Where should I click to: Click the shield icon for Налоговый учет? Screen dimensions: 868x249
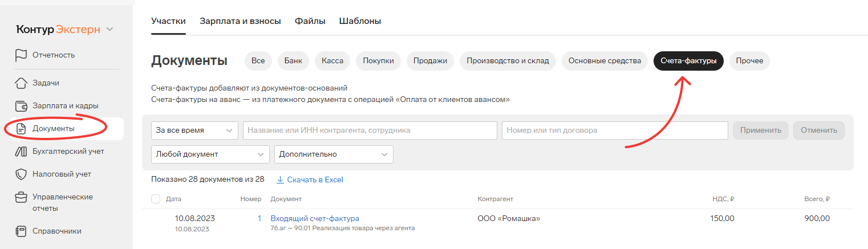[21, 174]
